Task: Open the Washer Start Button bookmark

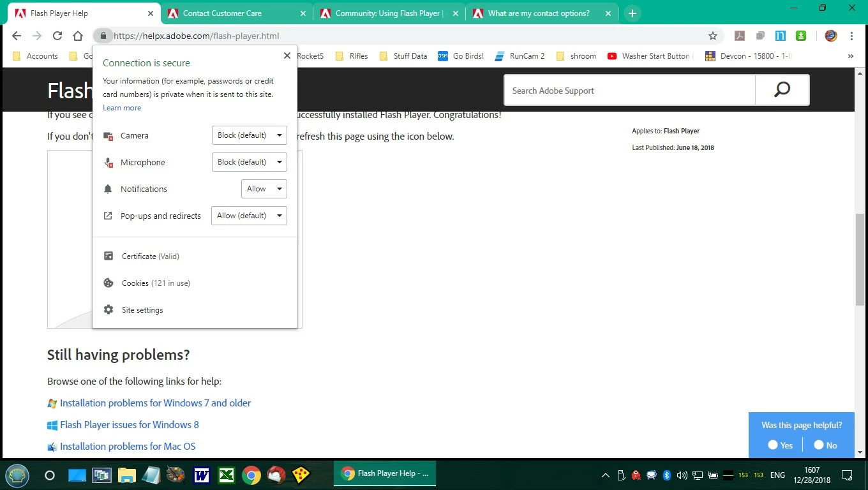Action: coord(650,56)
